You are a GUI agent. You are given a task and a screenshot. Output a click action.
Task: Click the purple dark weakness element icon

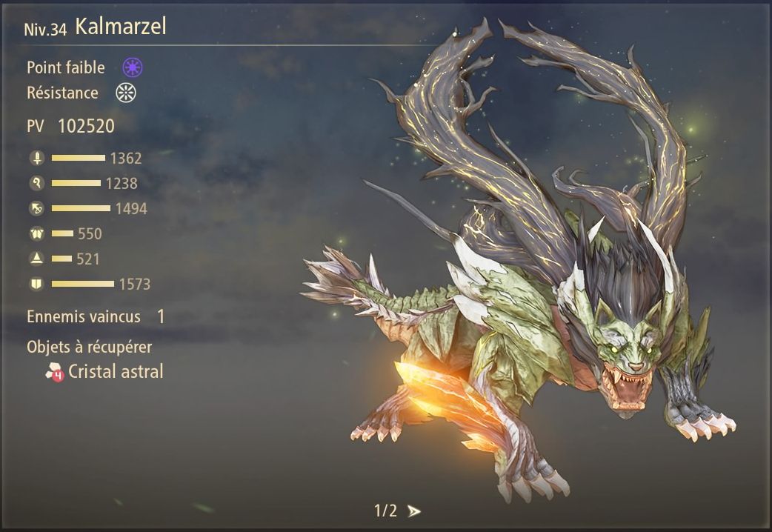click(133, 67)
